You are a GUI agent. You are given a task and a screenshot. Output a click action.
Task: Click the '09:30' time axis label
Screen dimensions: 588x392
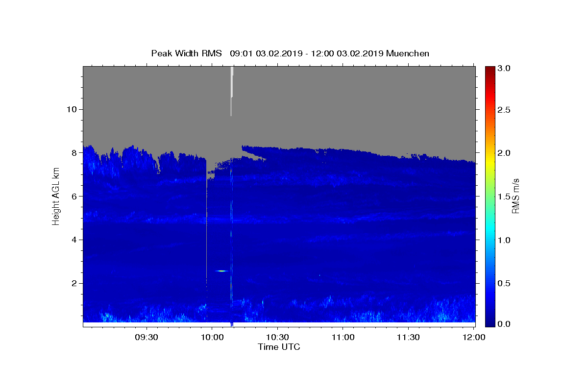146,337
